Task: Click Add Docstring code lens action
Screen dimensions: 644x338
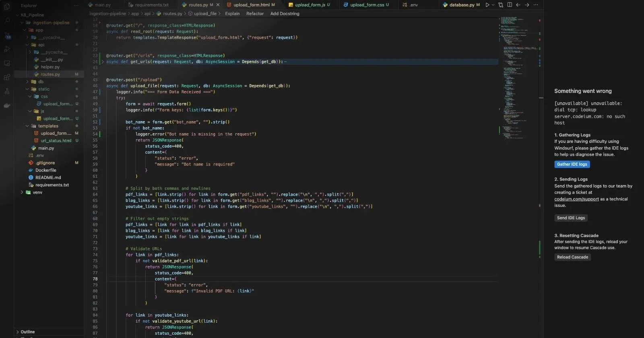Action: click(285, 14)
